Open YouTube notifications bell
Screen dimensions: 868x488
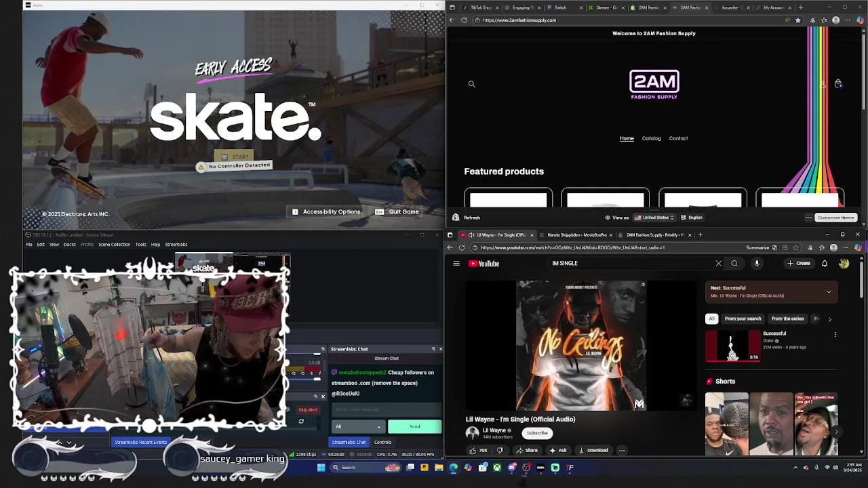(x=825, y=264)
